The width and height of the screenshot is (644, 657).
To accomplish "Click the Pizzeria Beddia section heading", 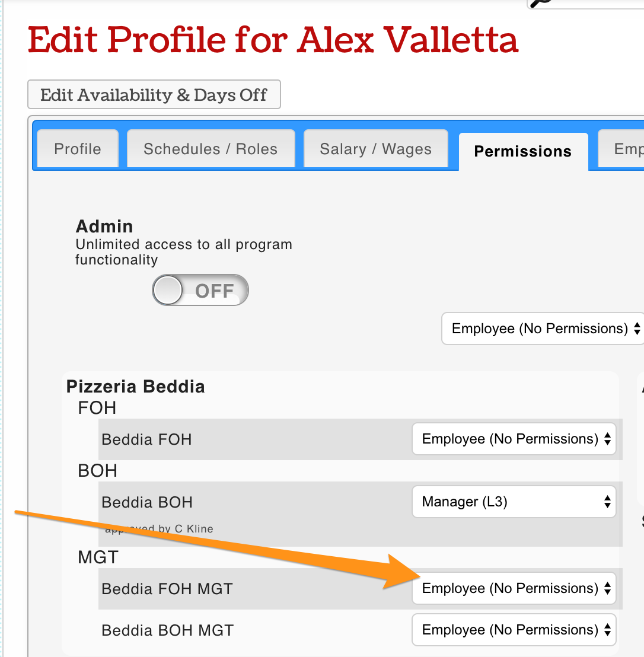I will point(136,387).
